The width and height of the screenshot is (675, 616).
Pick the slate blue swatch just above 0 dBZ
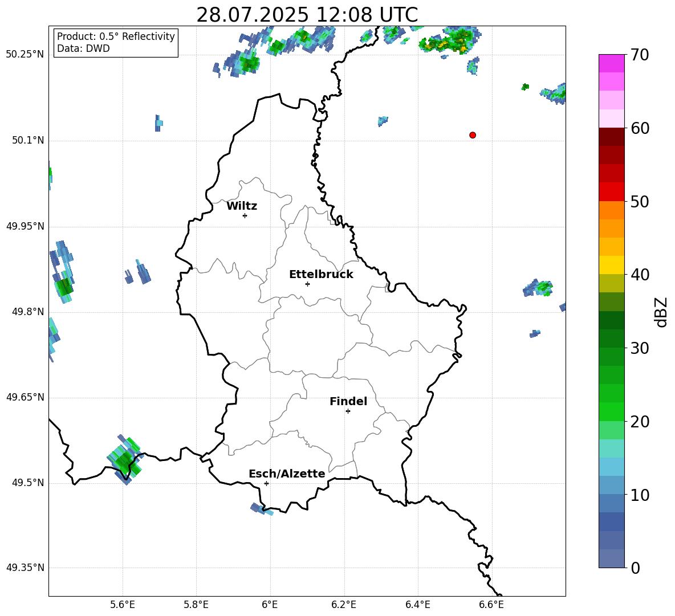(611, 558)
